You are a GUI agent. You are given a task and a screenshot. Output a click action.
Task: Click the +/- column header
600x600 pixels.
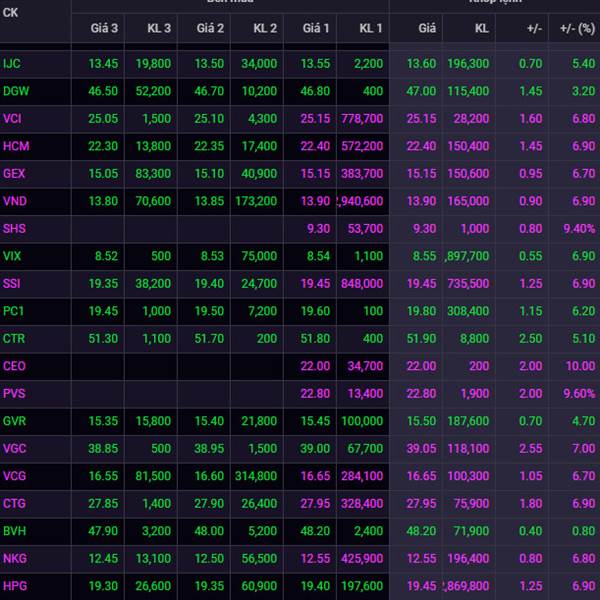[x=535, y=28]
